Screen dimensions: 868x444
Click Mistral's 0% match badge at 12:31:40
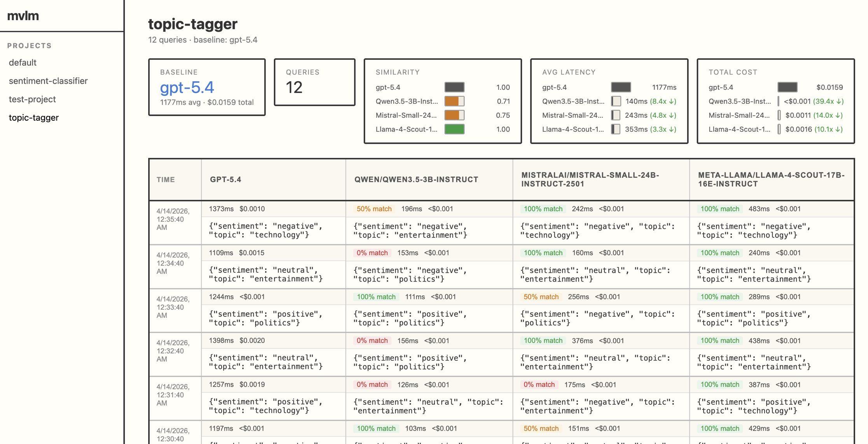[x=539, y=385]
